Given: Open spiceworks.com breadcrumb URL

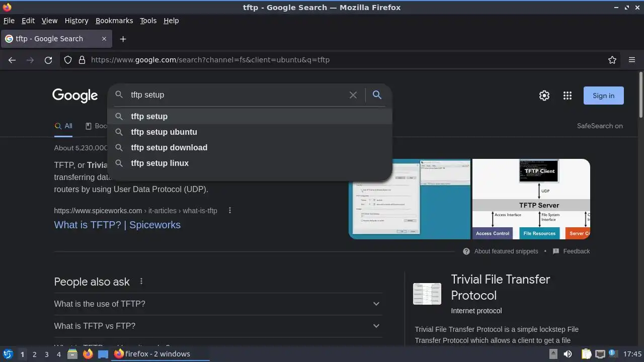Looking at the screenshot, I should coord(135,211).
